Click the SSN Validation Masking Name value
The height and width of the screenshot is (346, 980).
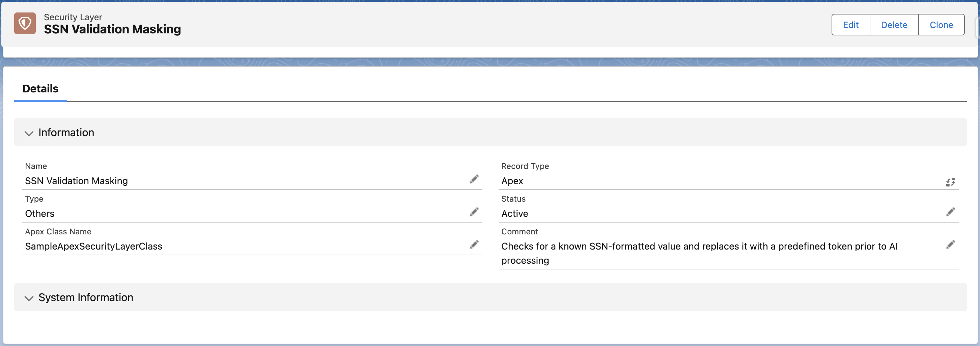click(76, 181)
